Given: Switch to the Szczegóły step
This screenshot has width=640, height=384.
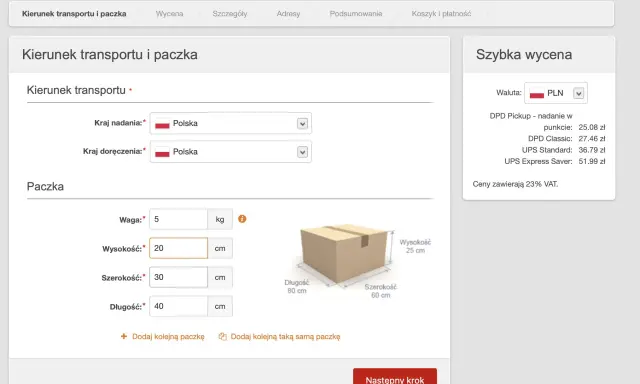Looking at the screenshot, I should coord(230,14).
